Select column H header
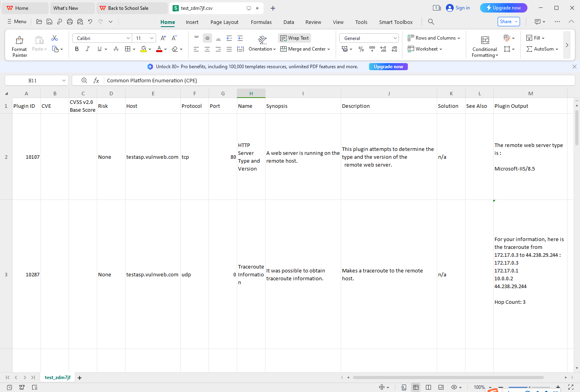 (x=251, y=93)
